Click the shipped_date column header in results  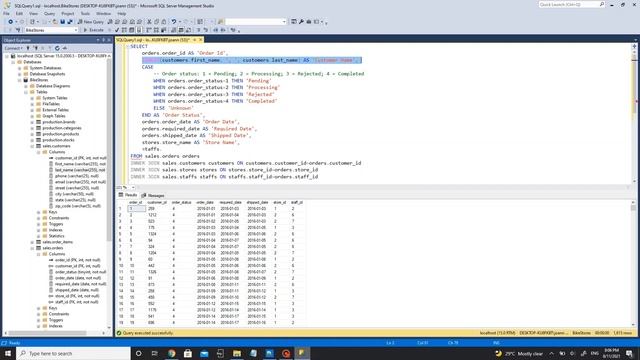coord(257,202)
